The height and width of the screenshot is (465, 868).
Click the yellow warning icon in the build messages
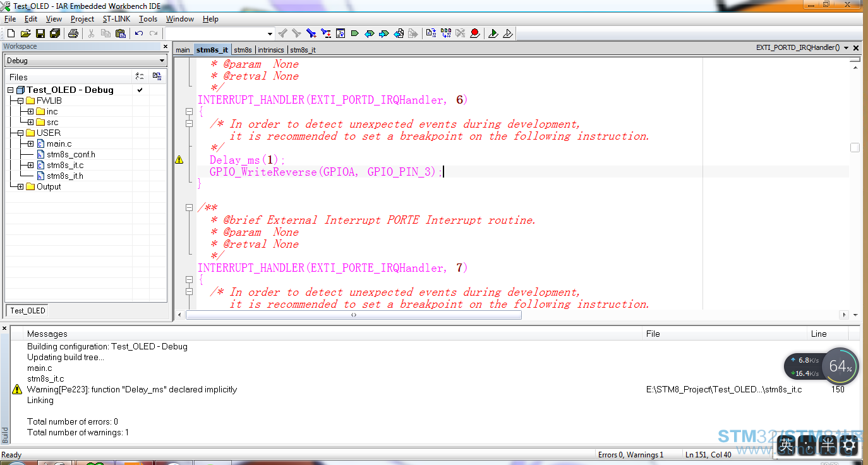(x=17, y=389)
